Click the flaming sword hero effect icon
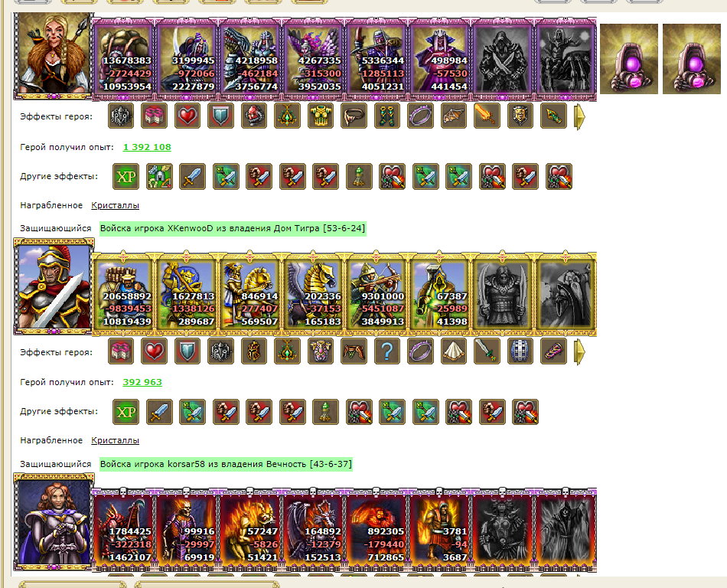 (x=487, y=116)
